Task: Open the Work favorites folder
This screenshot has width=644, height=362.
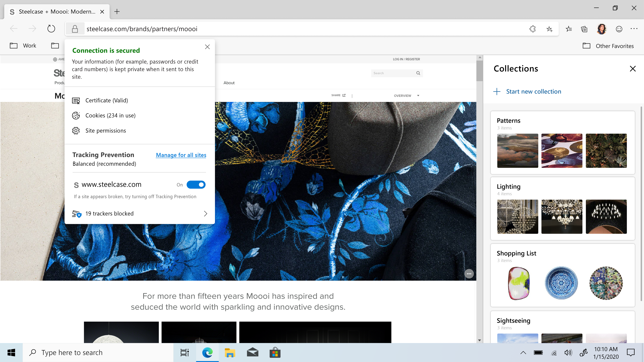Action: tap(23, 46)
